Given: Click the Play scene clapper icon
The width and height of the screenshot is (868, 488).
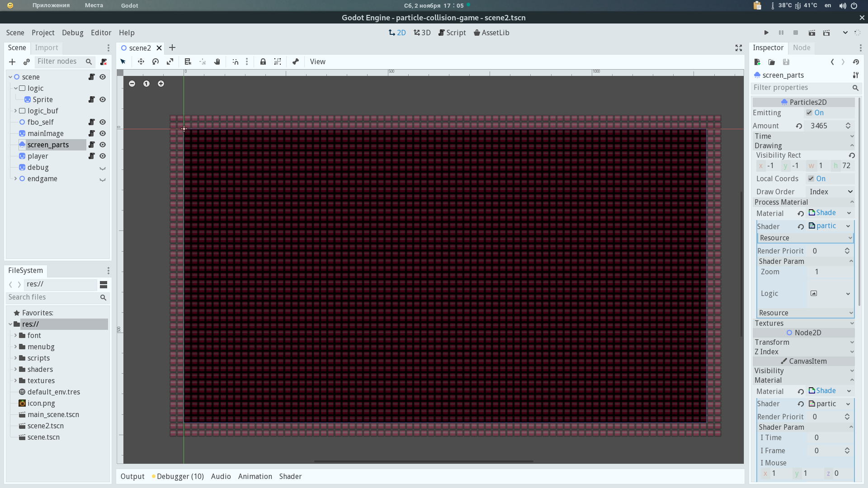Looking at the screenshot, I should (x=812, y=33).
